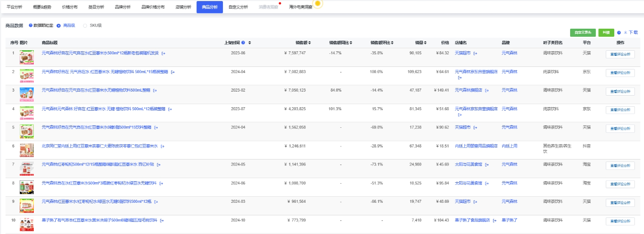Switch to 品牌分析 tab
The width and height of the screenshot is (644, 234).
coord(123,7)
